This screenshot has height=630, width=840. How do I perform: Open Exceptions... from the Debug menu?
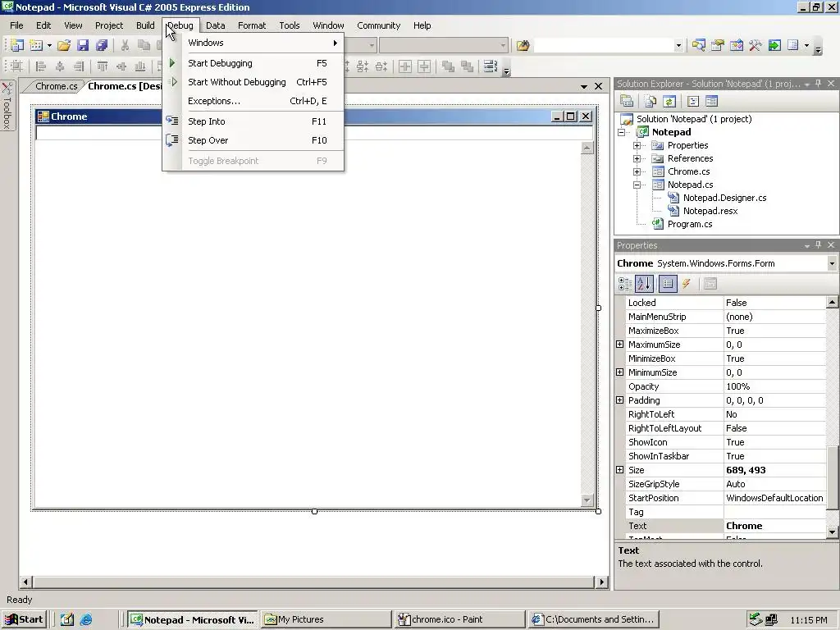click(x=253, y=101)
